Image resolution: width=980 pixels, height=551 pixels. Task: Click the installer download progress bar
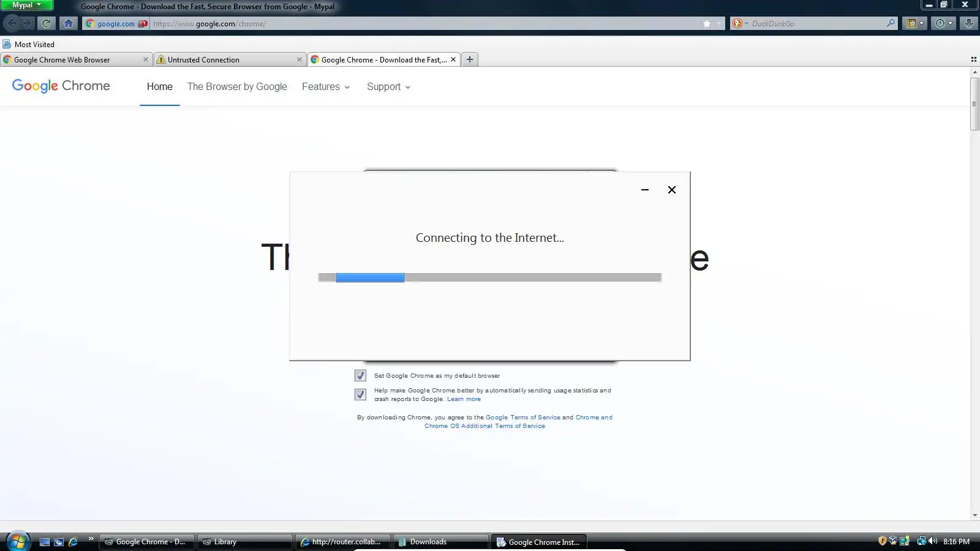[490, 277]
